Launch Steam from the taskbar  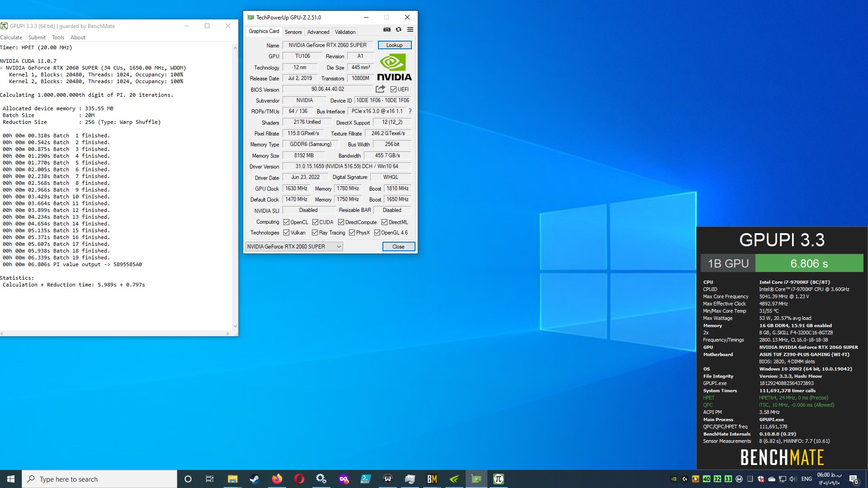(255, 479)
